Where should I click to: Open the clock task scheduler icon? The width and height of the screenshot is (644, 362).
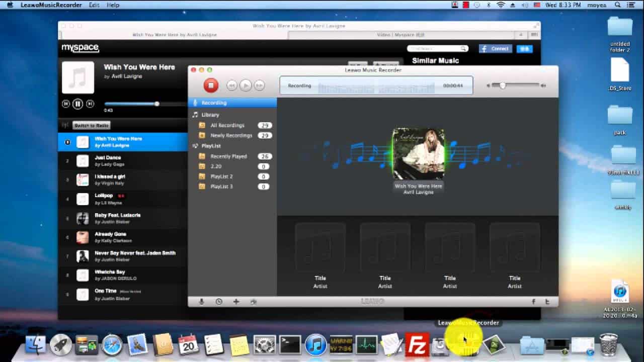(219, 302)
